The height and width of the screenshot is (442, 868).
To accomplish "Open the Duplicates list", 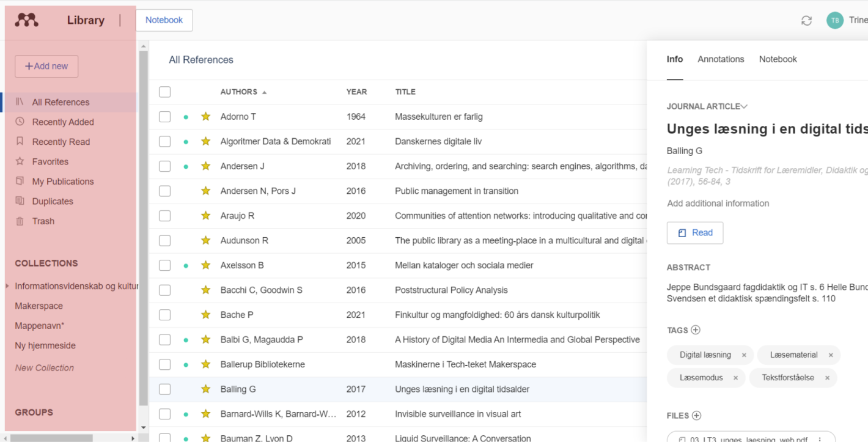I will pos(53,201).
